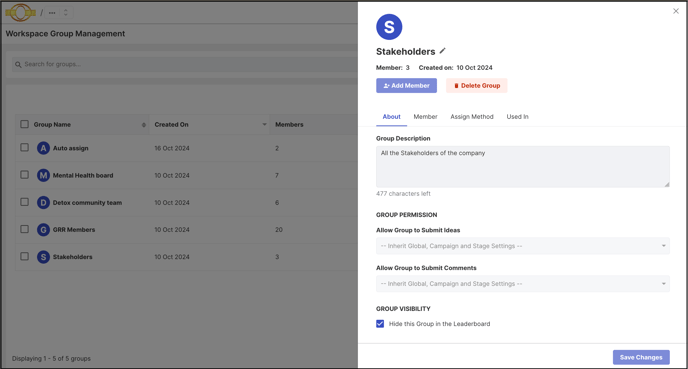Open the Assign Method tab
The width and height of the screenshot is (688, 369).
[x=472, y=117]
